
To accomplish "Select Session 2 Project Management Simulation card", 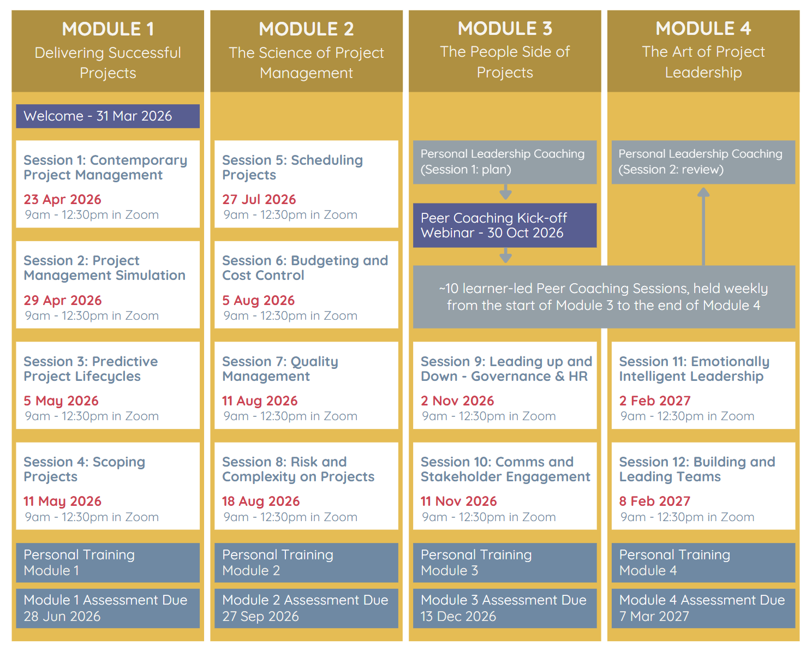I will 108,285.
